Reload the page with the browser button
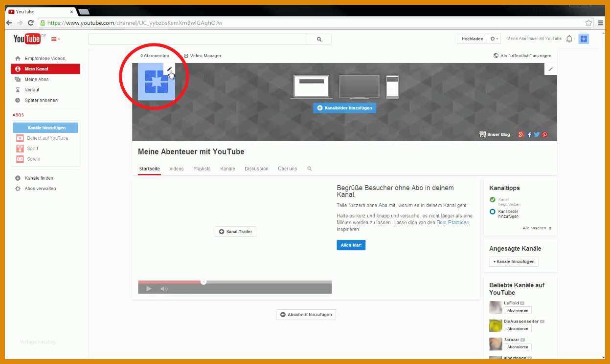 click(31, 22)
